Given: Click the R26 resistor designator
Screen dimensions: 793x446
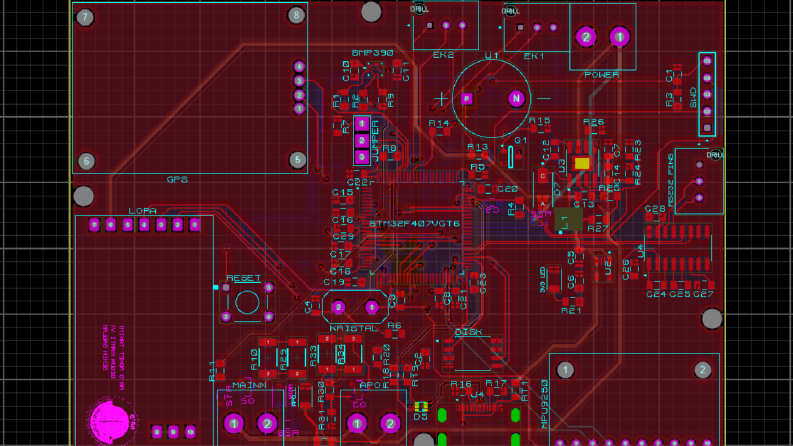Looking at the screenshot, I should click(593, 122).
